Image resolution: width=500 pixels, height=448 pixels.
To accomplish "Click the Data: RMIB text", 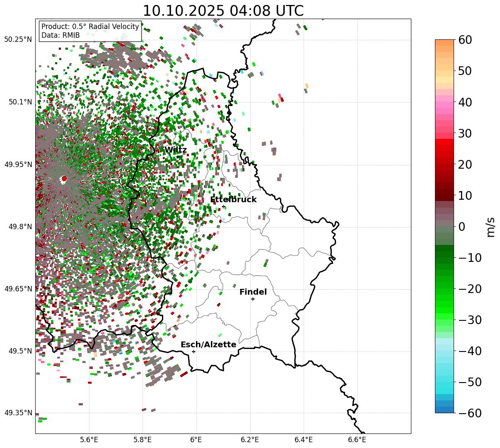I will [x=60, y=35].
